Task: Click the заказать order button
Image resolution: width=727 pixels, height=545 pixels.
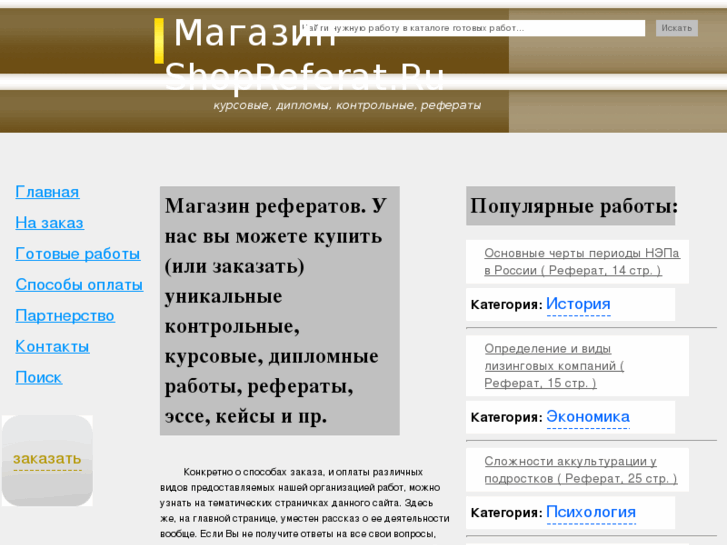Action: click(47, 460)
